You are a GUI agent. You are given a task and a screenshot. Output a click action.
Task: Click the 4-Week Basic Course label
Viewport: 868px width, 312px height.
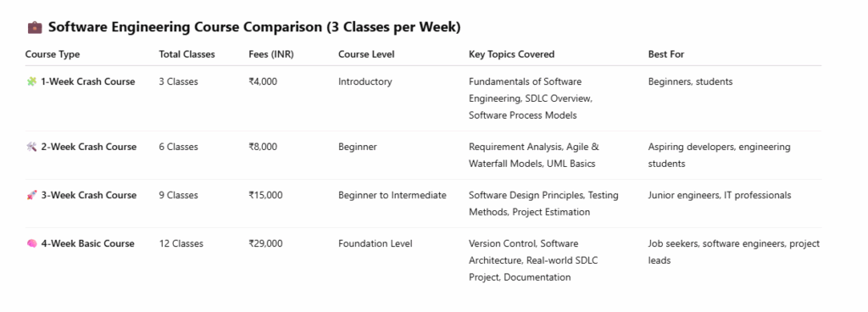pos(87,243)
